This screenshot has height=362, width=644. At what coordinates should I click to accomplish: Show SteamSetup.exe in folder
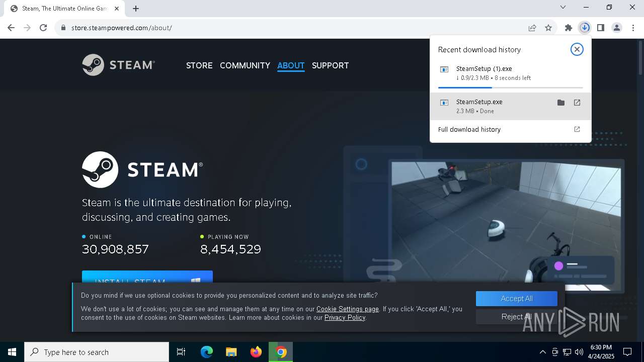point(561,103)
